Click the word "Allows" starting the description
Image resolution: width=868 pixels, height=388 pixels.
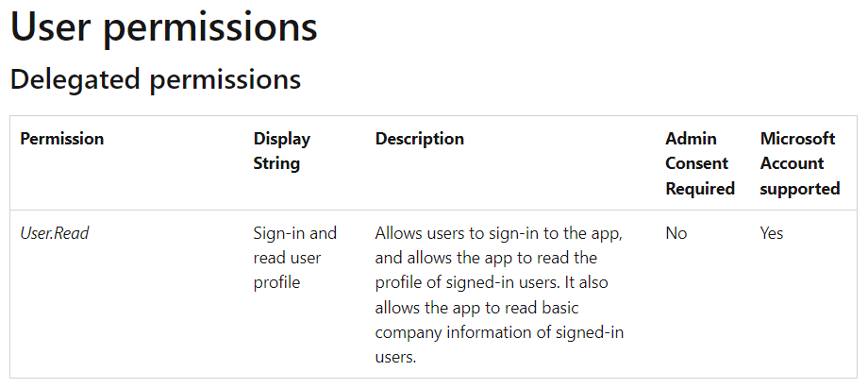pyautogui.click(x=398, y=233)
